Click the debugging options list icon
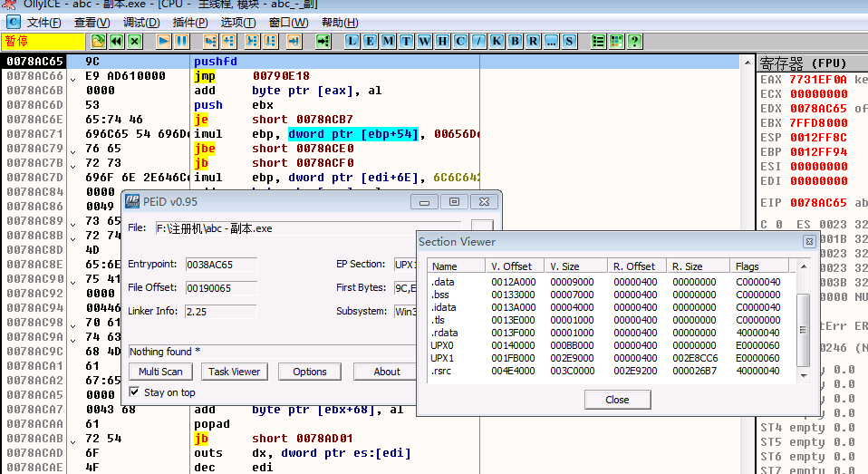 pyautogui.click(x=598, y=42)
